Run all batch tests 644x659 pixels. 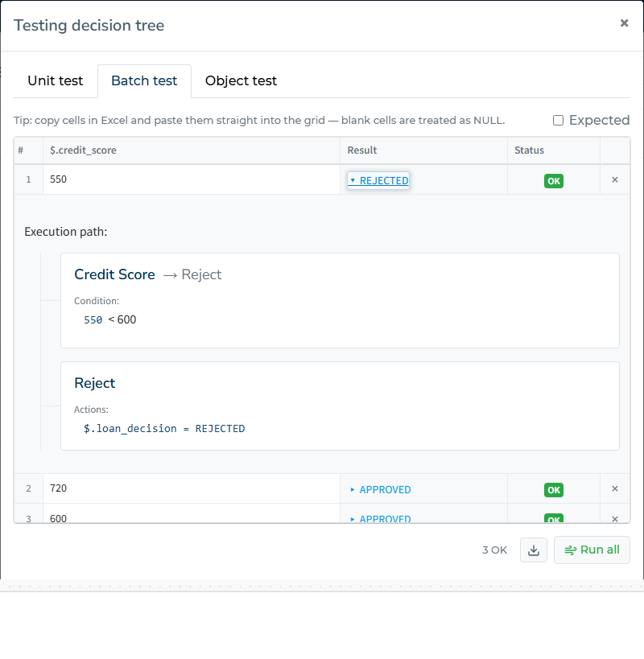[x=592, y=550]
